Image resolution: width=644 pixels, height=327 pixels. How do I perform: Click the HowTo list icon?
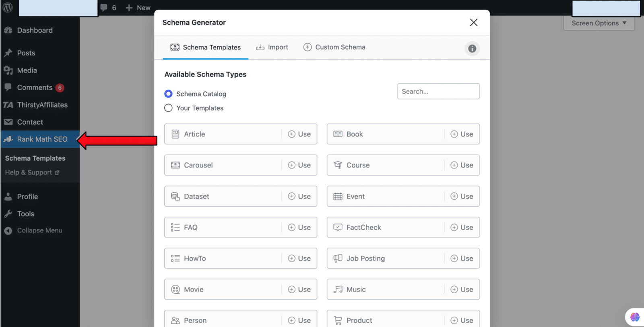pyautogui.click(x=175, y=259)
